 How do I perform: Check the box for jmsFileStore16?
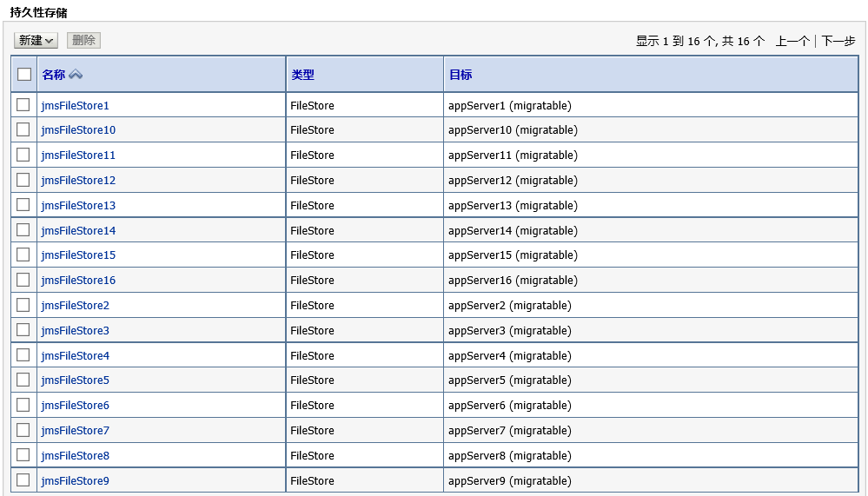[x=23, y=280]
